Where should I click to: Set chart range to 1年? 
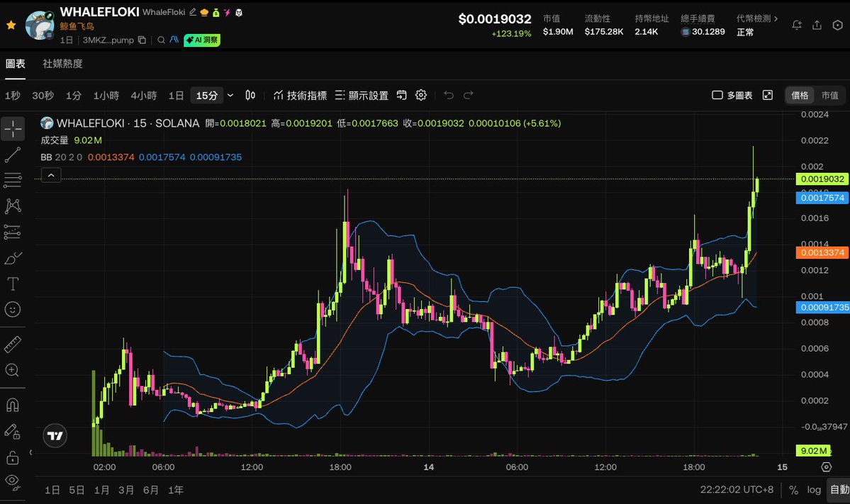[176, 490]
